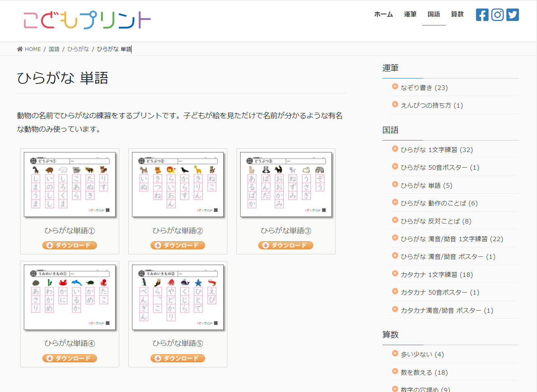
Task: Click the orange arrow bullet beside ひらがな 1文字練習 (32)
Action: pos(395,149)
